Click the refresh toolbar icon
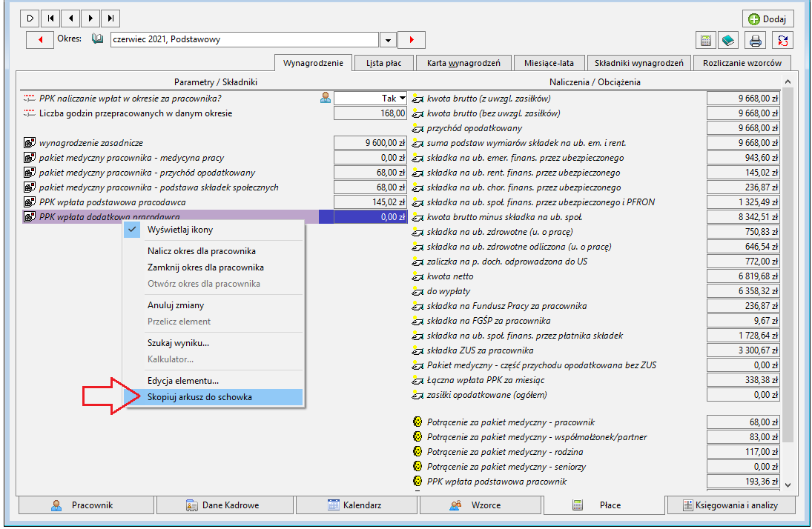The width and height of the screenshot is (812, 529). click(782, 40)
